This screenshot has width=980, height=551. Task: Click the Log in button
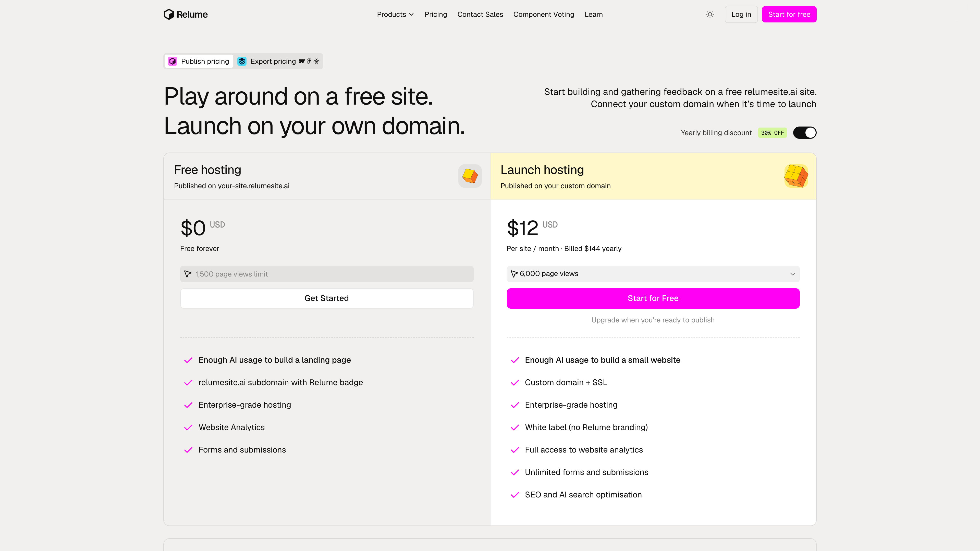741,15
